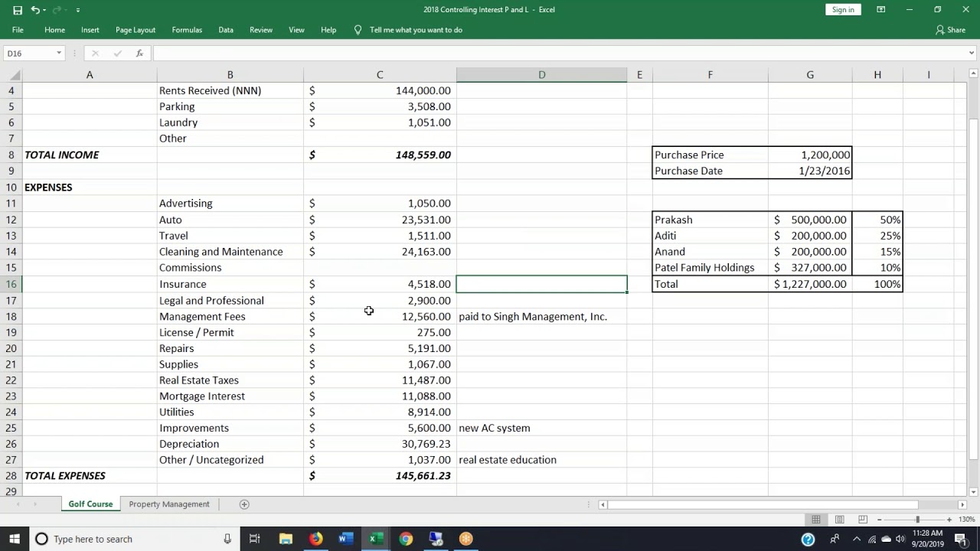Click the Undo arrow icon

coord(35,10)
